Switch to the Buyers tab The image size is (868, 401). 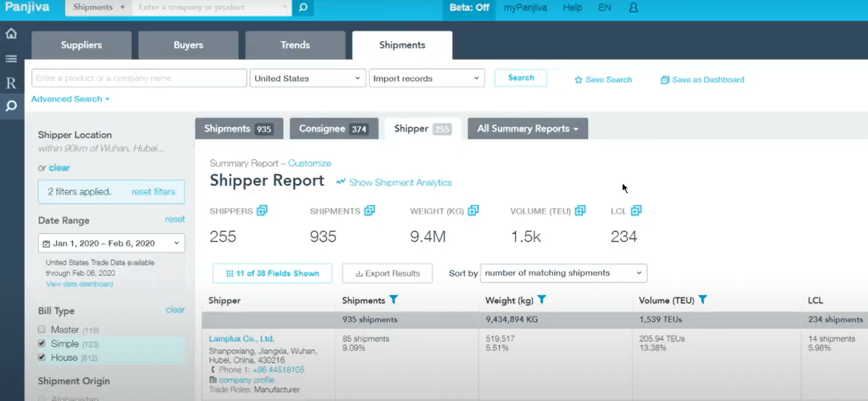coord(189,45)
